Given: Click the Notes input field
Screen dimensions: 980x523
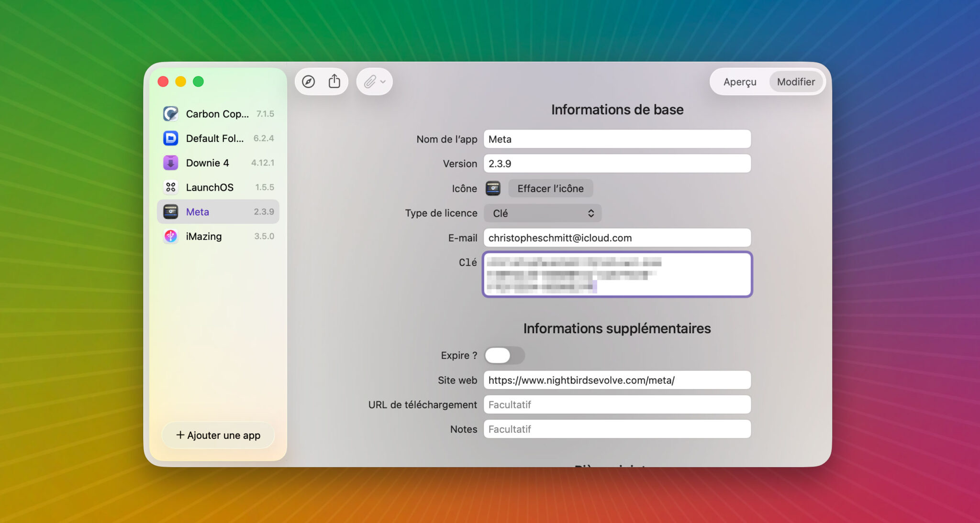Looking at the screenshot, I should (x=617, y=429).
